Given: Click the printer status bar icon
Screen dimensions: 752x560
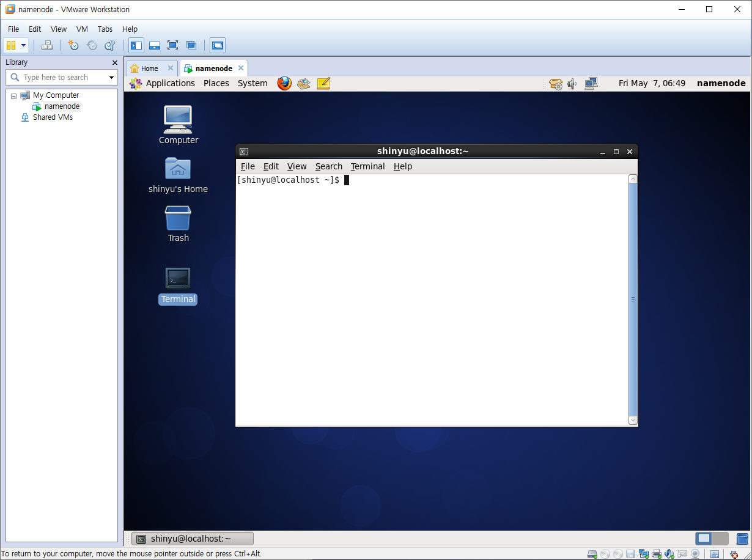Looking at the screenshot, I should pyautogui.click(x=657, y=554).
